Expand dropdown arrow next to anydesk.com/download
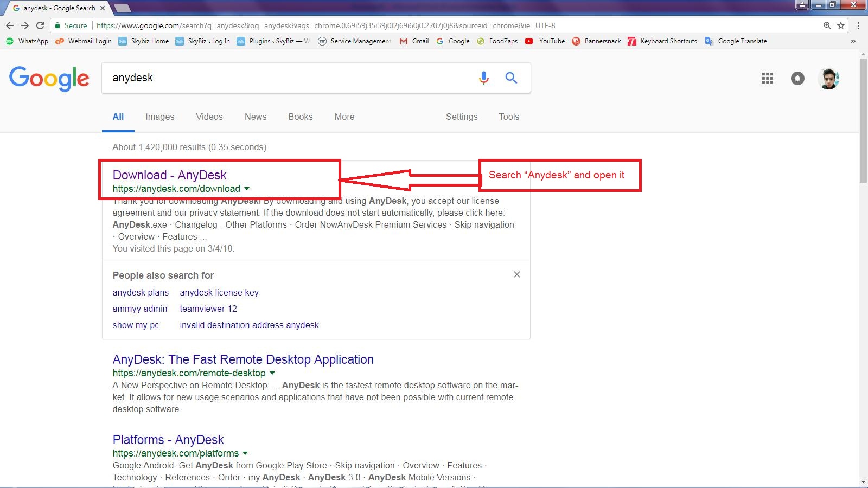Viewport: 868px width, 488px height. click(247, 189)
